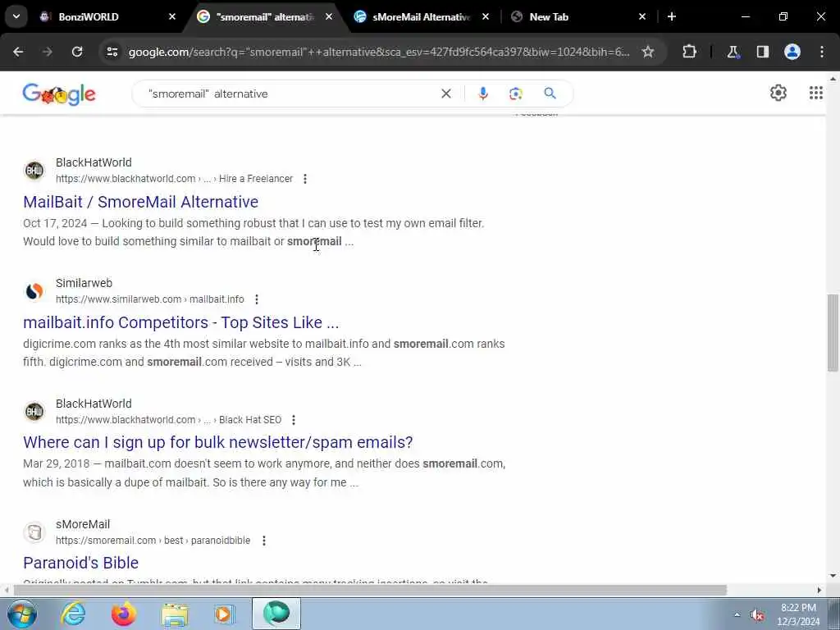Open the muted volume tray icon
Screen dimensions: 840x630
click(757, 615)
